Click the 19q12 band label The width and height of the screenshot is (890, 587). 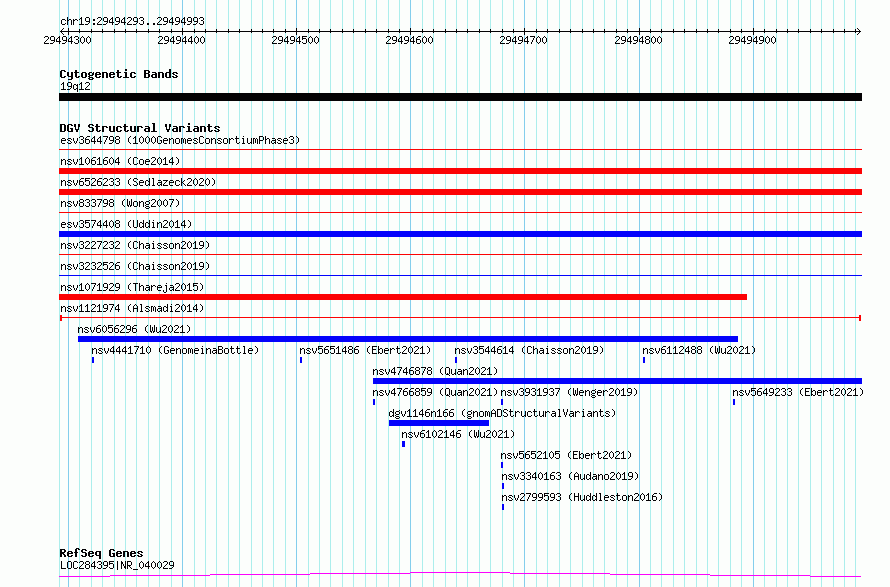pyautogui.click(x=75, y=86)
